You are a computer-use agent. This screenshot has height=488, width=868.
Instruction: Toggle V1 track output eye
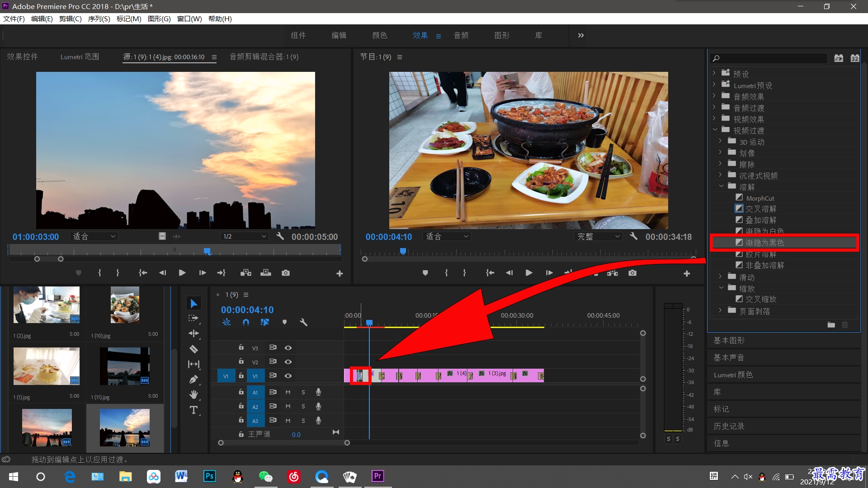click(x=288, y=375)
